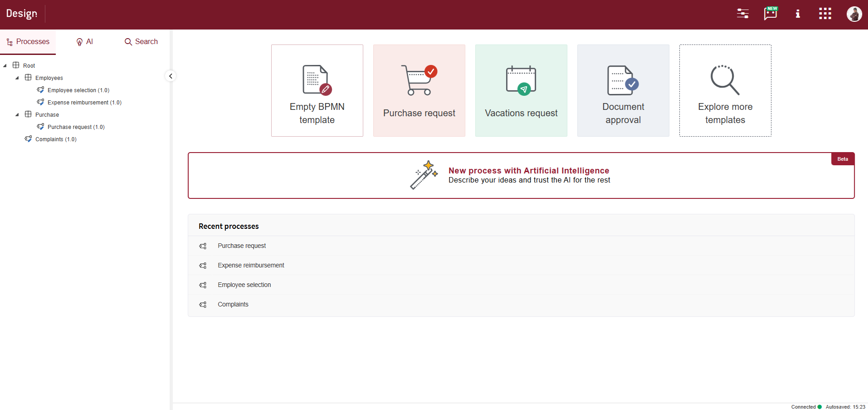Click the magic wand AI icon
The height and width of the screenshot is (410, 868).
click(x=424, y=175)
